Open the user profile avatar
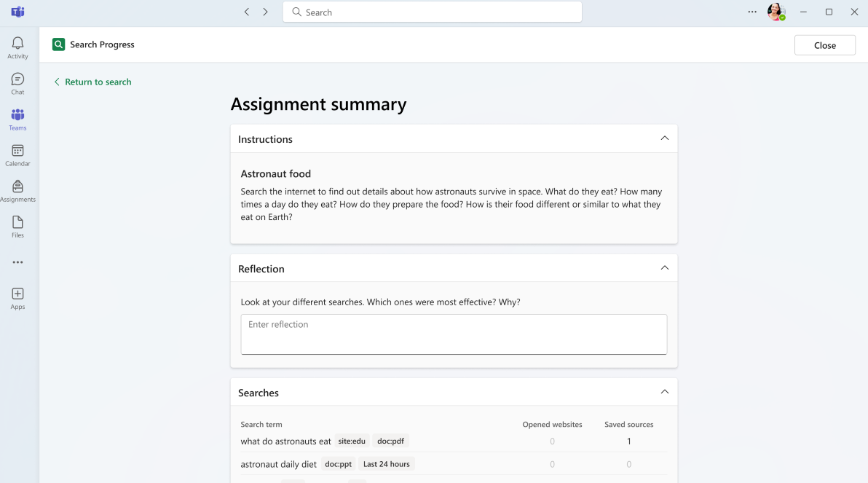Image resolution: width=868 pixels, height=483 pixels. (x=776, y=12)
